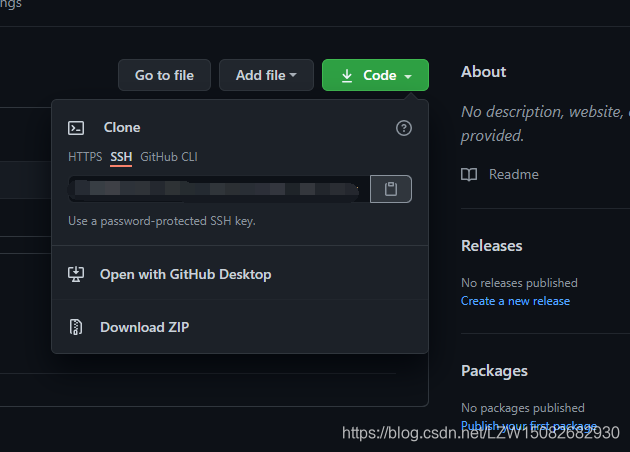The width and height of the screenshot is (630, 452).
Task: Switch to the HTTPS clone tab
Action: pos(85,157)
